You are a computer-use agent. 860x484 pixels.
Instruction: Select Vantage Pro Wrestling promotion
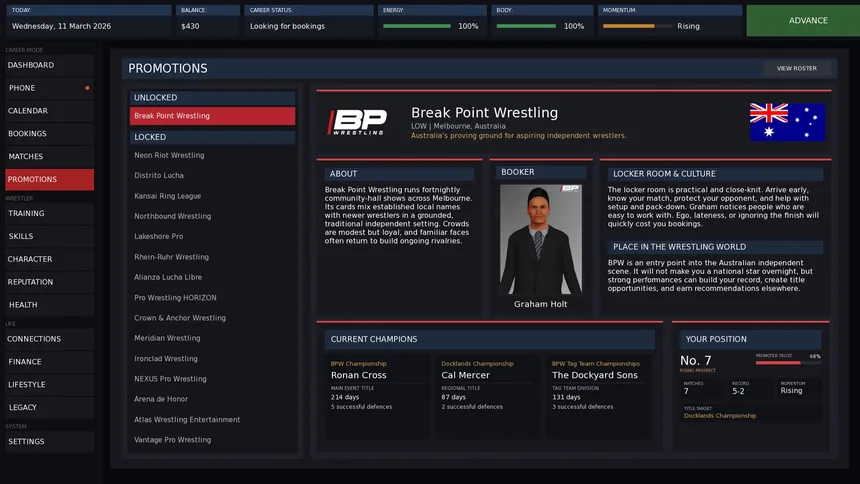click(212, 440)
